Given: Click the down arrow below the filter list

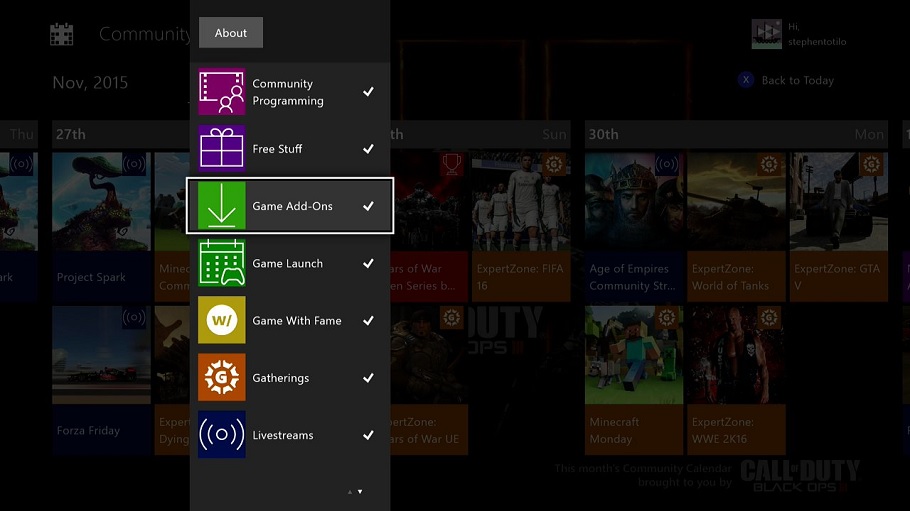Looking at the screenshot, I should pyautogui.click(x=360, y=492).
